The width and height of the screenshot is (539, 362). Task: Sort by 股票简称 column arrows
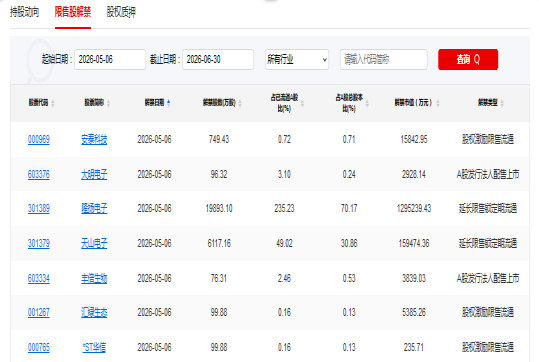pos(108,103)
